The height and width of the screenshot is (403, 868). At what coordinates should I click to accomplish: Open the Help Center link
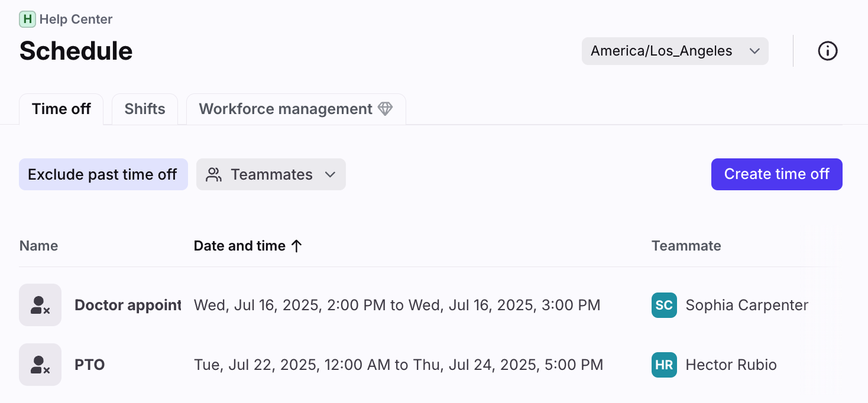[x=76, y=19]
